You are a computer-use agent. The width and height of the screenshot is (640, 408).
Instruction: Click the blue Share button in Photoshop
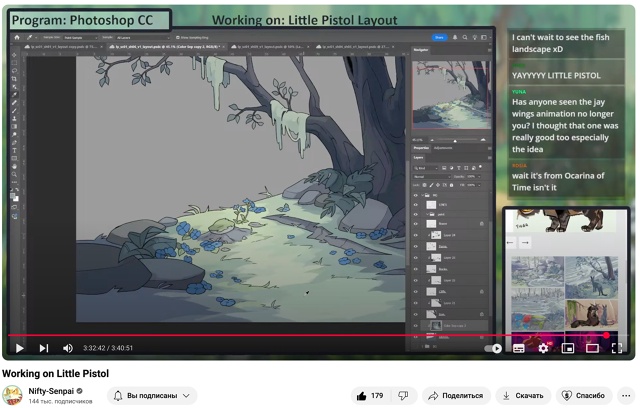click(439, 37)
